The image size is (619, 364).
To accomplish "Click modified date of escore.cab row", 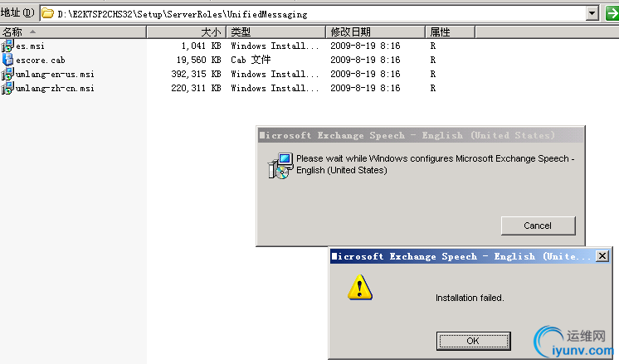I will click(x=365, y=60).
